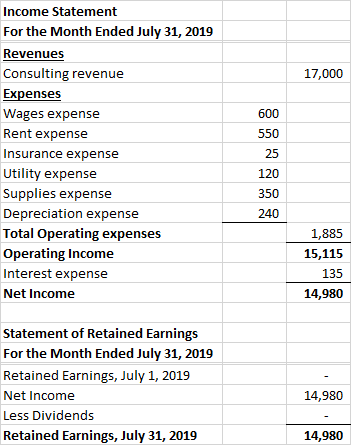Select 'Retained Earnings, July 31, 2019' label
Viewport: 360px width, 445px height.
100,436
